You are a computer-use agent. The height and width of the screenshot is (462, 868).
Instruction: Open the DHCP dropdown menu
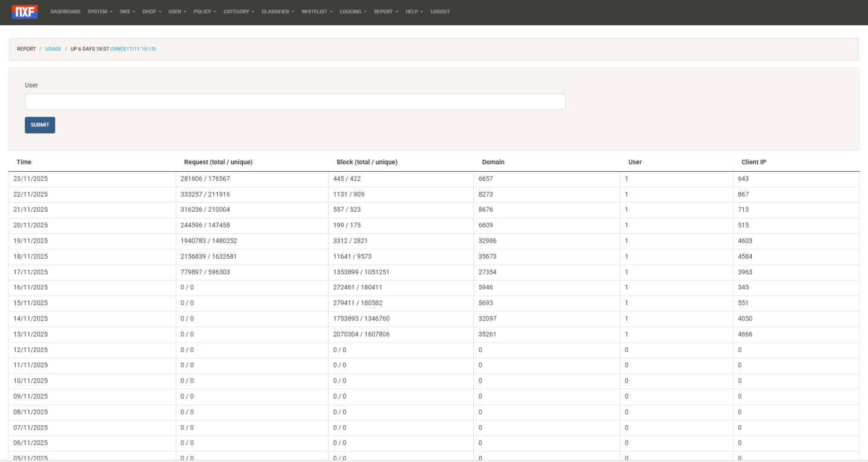[151, 11]
